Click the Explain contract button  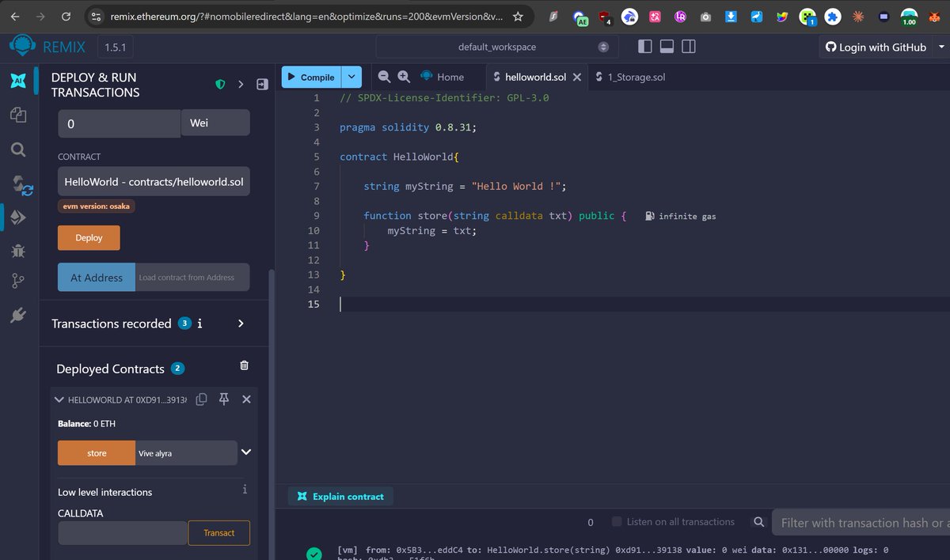click(x=340, y=497)
